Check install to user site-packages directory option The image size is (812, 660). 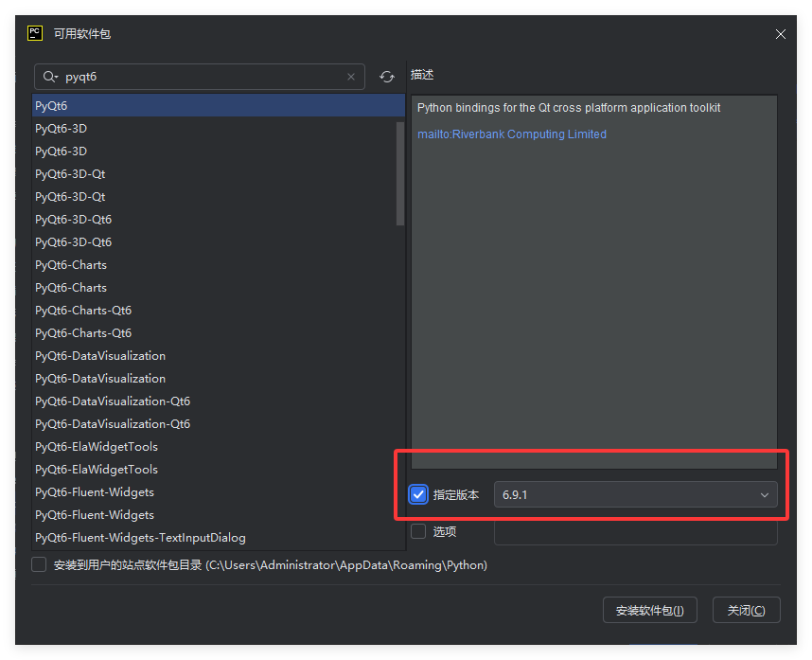tap(39, 564)
